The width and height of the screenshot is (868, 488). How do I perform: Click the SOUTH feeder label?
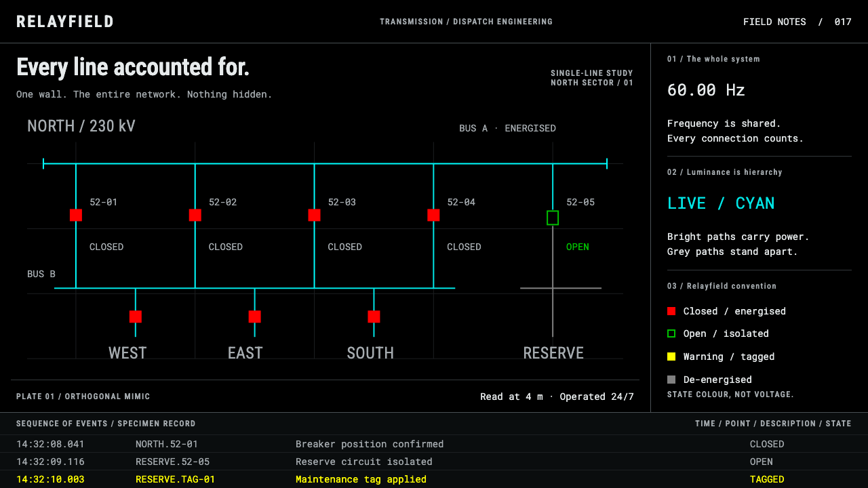click(370, 352)
